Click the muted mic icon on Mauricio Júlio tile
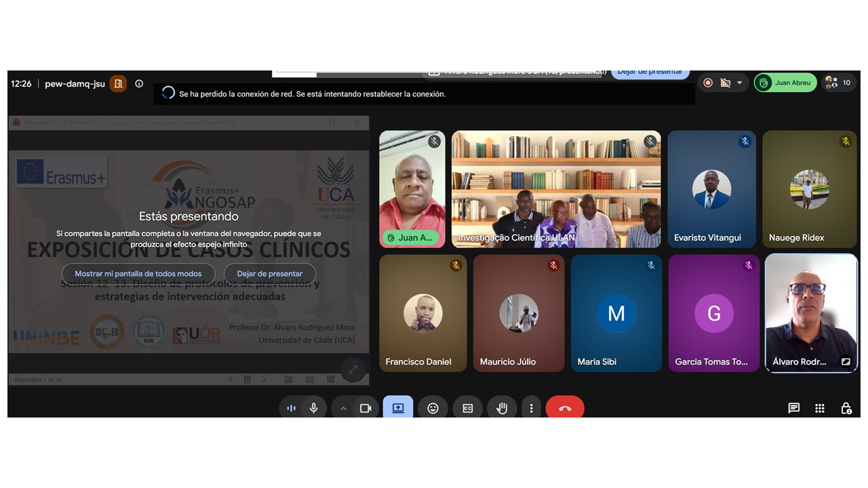868x488 pixels. click(553, 266)
